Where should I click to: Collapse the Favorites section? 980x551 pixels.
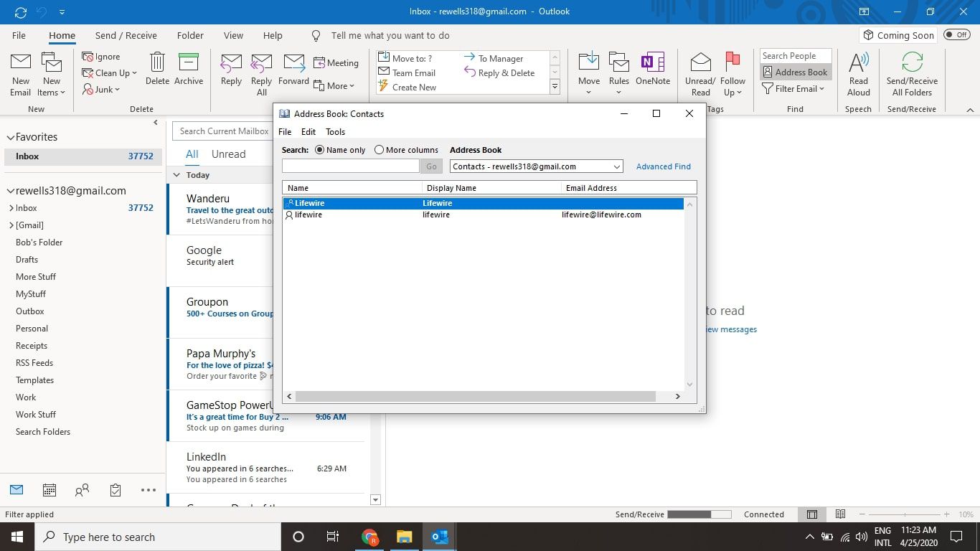click(x=10, y=137)
